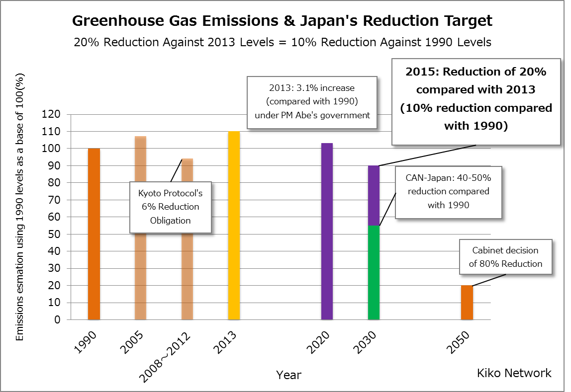Select the short orange 2050 bar
571x392 pixels.
click(467, 303)
